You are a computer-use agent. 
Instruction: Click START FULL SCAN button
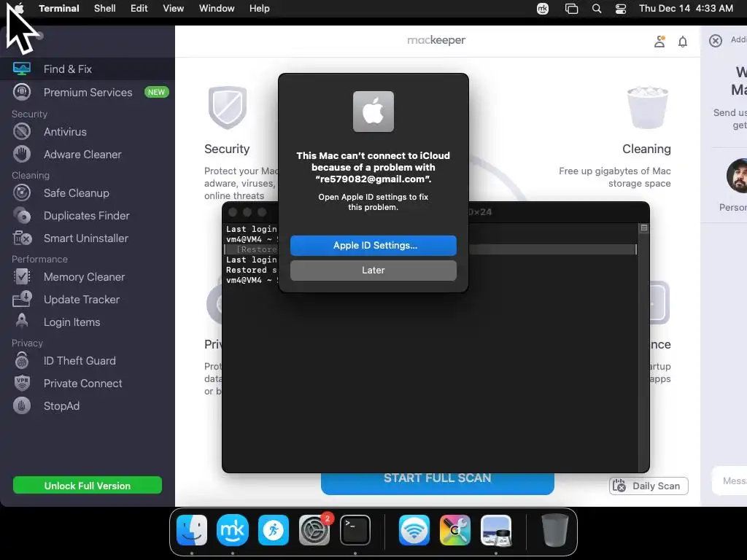click(438, 483)
